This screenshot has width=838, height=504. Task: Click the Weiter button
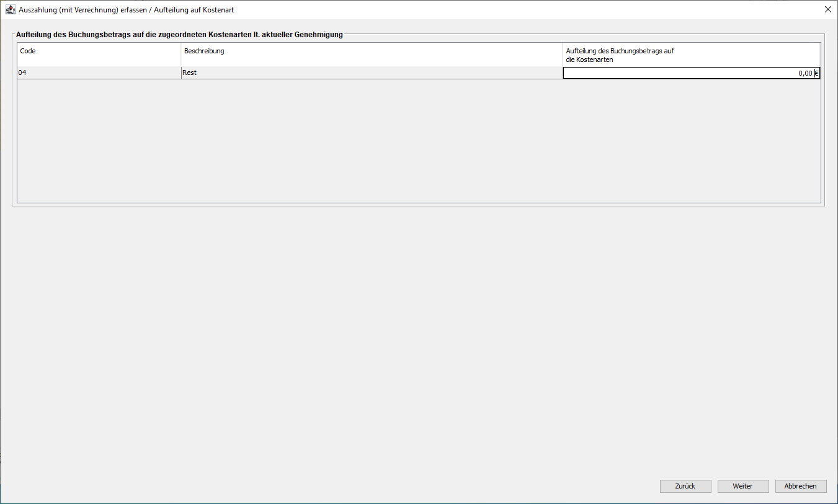(x=742, y=486)
